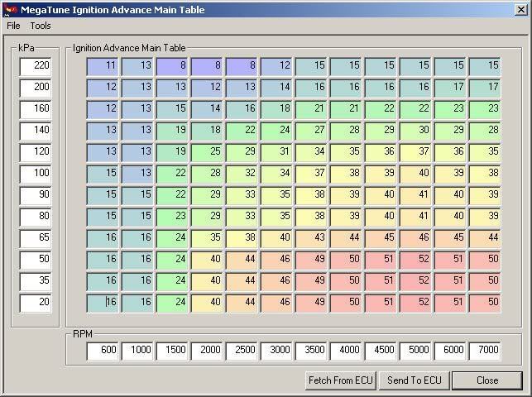Select advance cell 31 at 120 kPa, 3000 RPM
The height and width of the screenshot is (397, 532).
coord(276,152)
